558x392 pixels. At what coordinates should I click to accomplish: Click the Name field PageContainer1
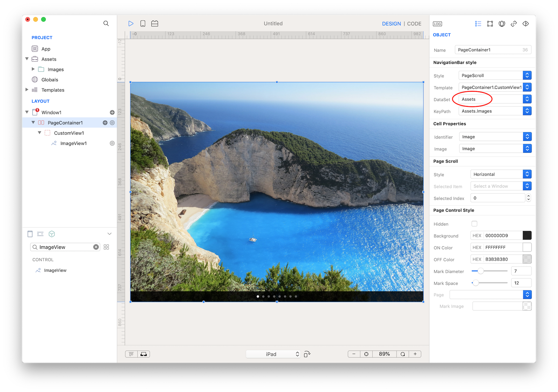493,50
